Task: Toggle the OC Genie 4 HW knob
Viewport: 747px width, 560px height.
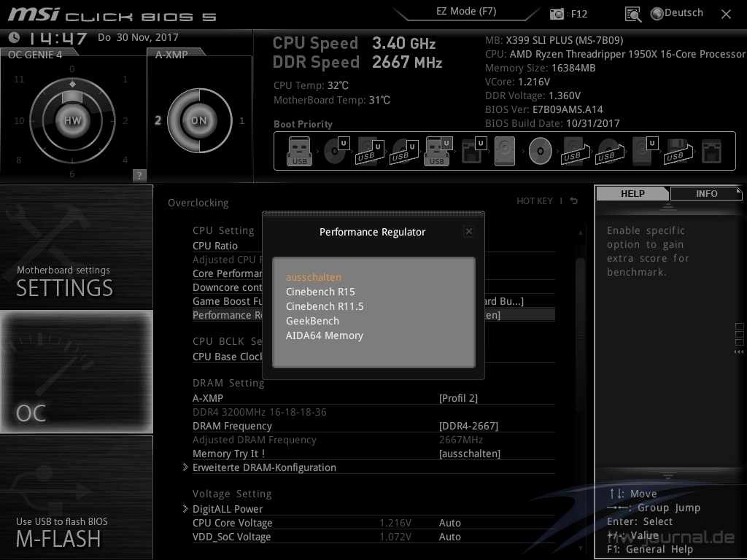Action: 72,120
